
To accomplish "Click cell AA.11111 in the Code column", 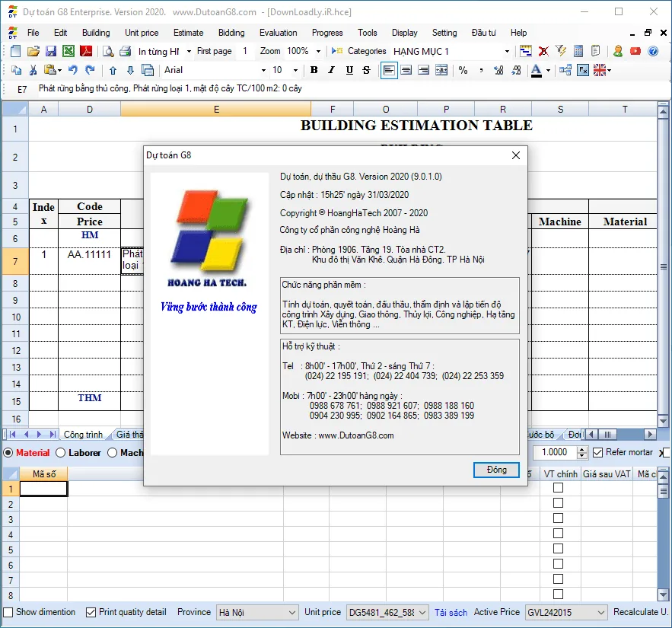I will pos(89,261).
